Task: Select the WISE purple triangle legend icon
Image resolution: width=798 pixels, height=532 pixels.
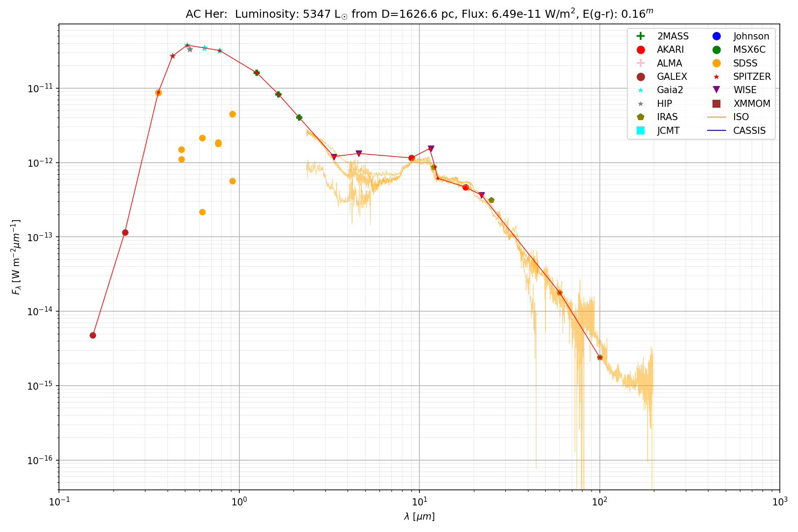Action: coord(716,90)
